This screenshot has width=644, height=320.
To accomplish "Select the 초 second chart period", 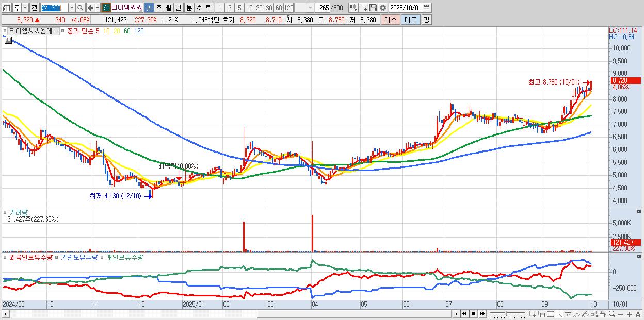I will pos(199,8).
